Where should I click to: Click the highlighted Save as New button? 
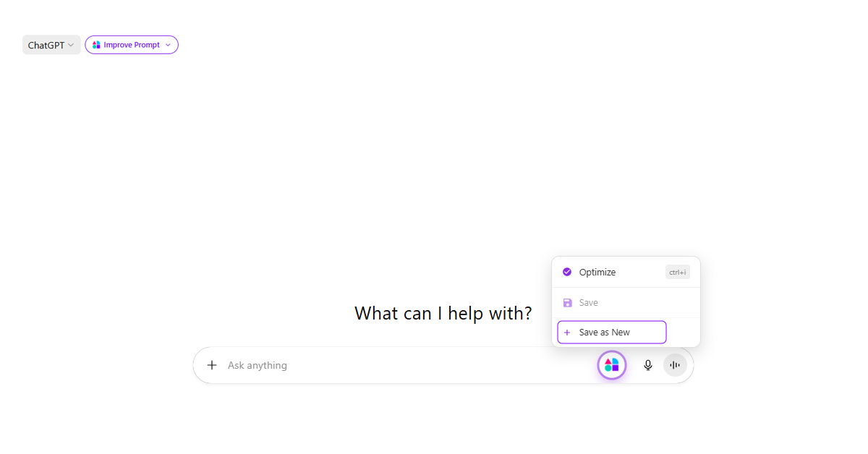point(611,332)
